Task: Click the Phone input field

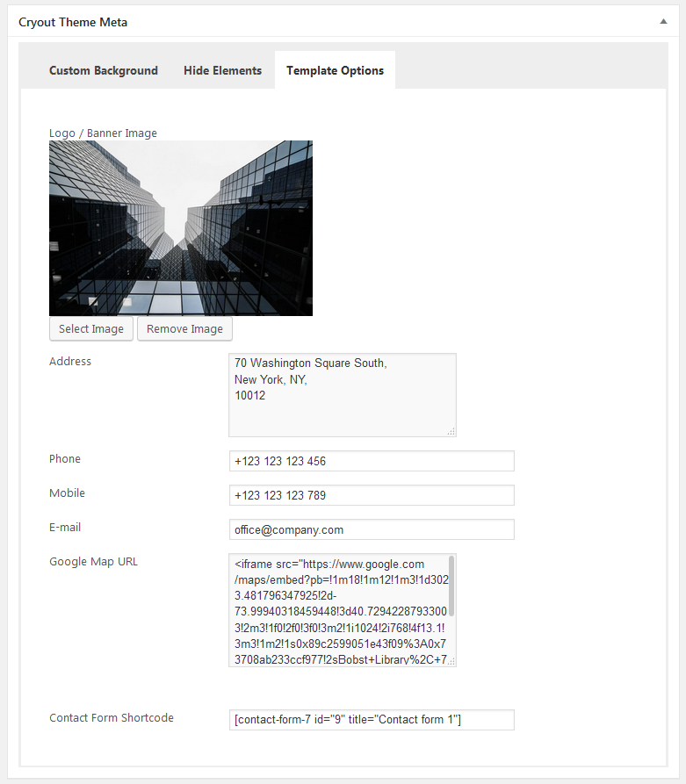Action: [x=372, y=461]
